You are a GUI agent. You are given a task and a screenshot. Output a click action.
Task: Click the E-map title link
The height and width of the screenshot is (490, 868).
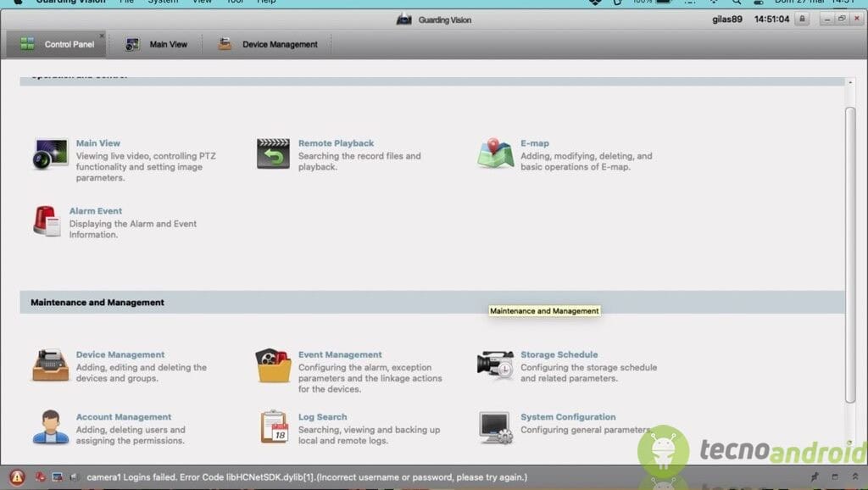(535, 143)
